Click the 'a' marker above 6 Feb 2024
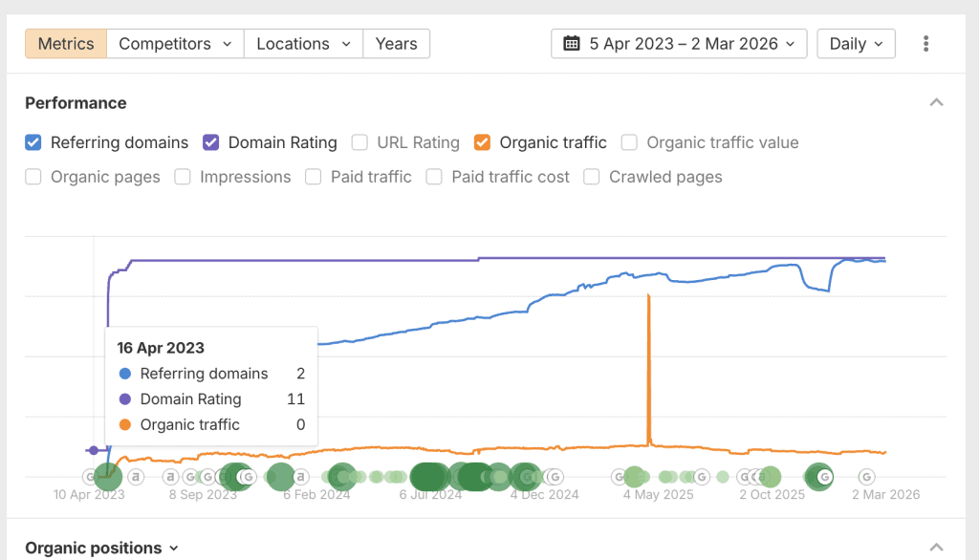 [300, 477]
